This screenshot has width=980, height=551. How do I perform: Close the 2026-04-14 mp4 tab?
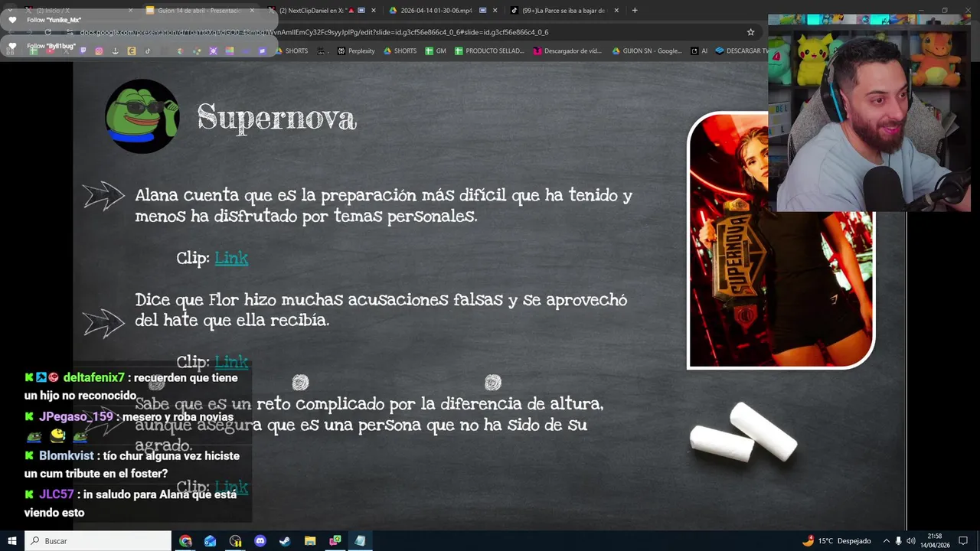495,10
